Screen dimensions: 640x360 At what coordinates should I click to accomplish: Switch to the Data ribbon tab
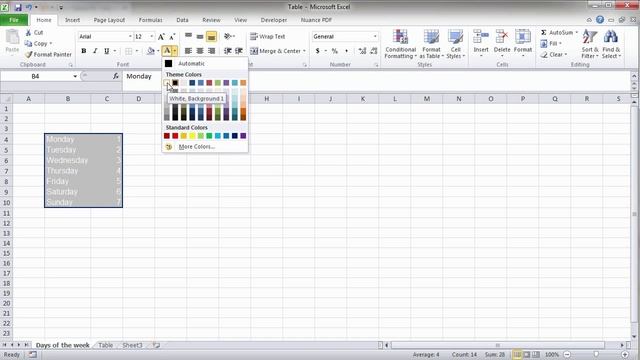tap(182, 20)
